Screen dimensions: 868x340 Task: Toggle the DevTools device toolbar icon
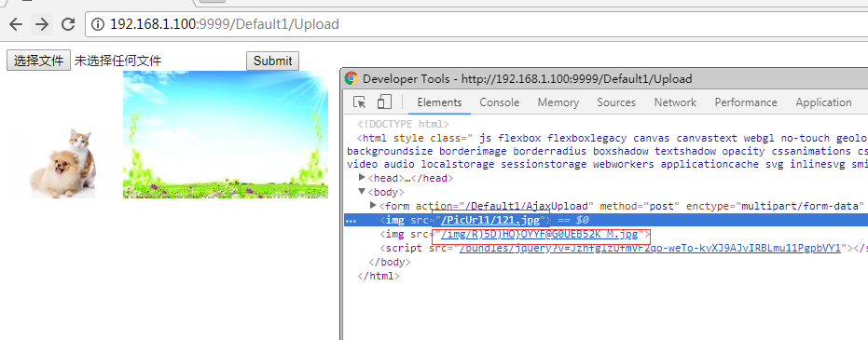[x=383, y=102]
